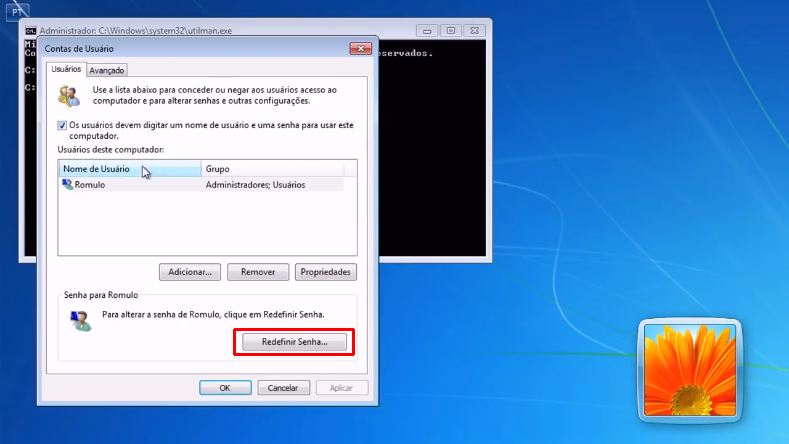This screenshot has width=789, height=444.
Task: Click the Remover button
Action: tap(258, 272)
